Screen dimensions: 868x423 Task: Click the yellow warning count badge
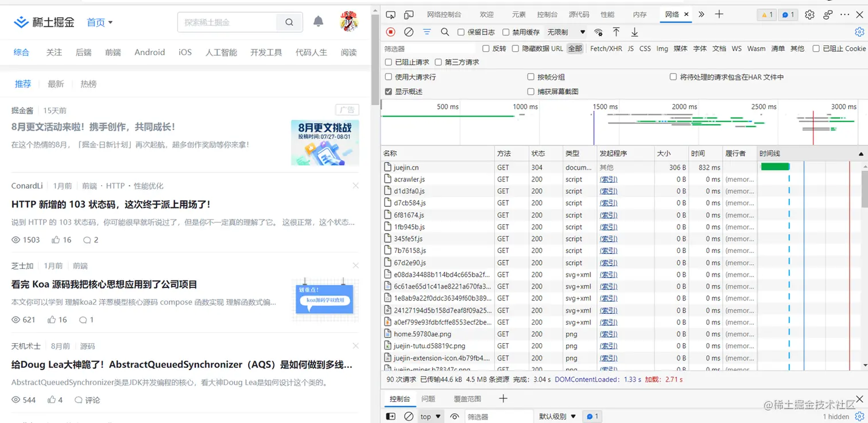pyautogui.click(x=767, y=15)
